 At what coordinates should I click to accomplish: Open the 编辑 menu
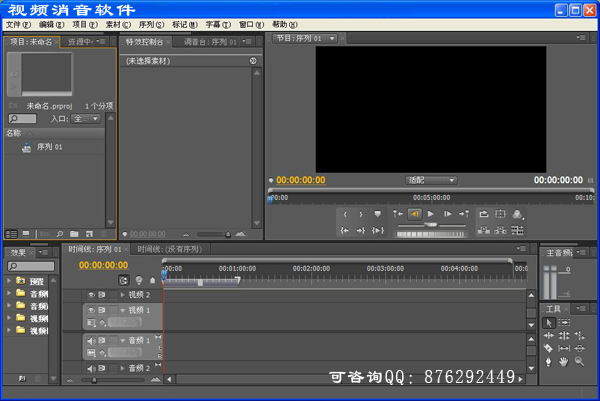click(52, 25)
